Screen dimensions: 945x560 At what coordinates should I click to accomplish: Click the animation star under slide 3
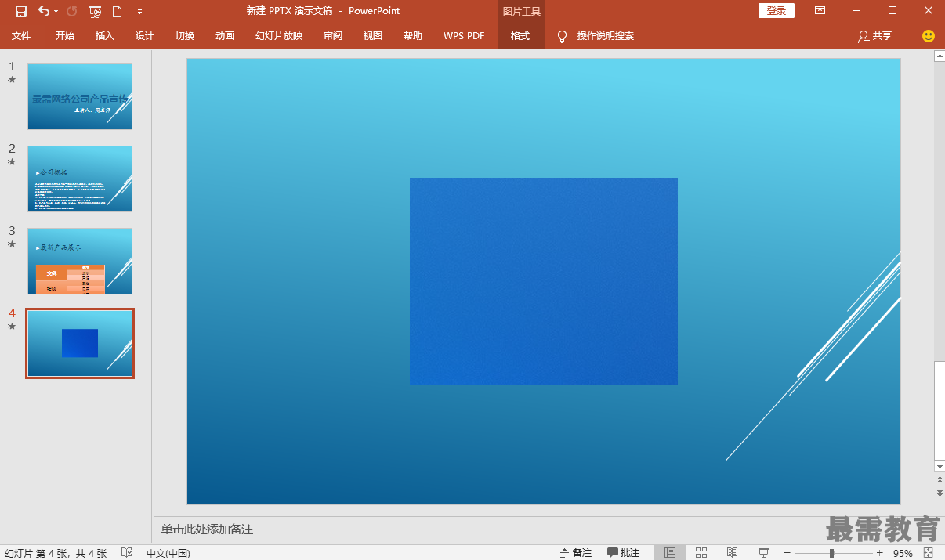[x=12, y=244]
